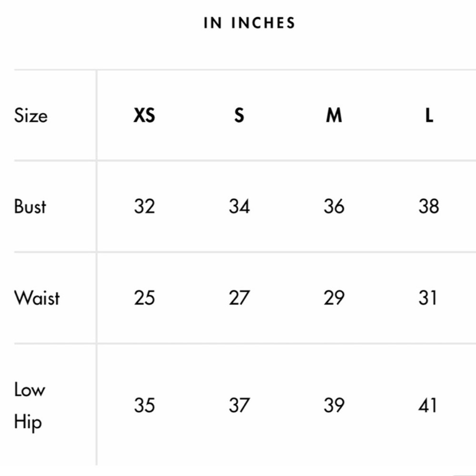Viewport: 476px width, 476px height.
Task: Click the L waist value 31
Action: tap(427, 297)
